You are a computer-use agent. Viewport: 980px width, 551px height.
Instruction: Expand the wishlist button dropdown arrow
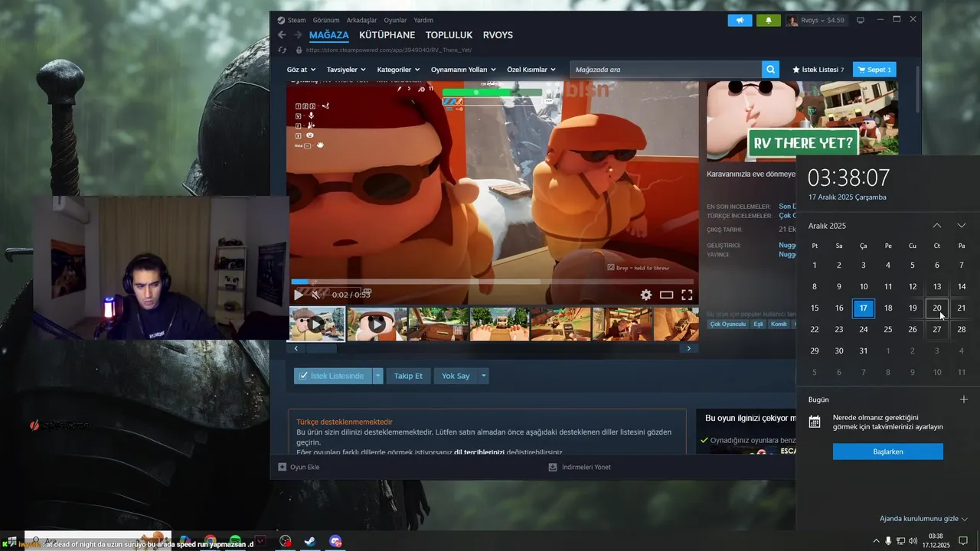[377, 376]
